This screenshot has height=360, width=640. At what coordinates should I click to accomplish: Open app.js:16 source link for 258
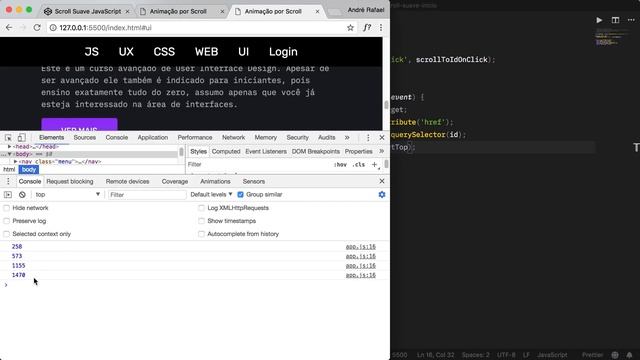tap(360, 247)
